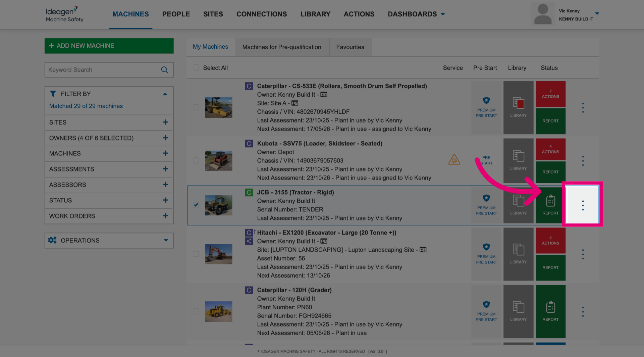The image size is (644, 357).
Task: Go to the MACHINES nav tab
Action: point(130,14)
